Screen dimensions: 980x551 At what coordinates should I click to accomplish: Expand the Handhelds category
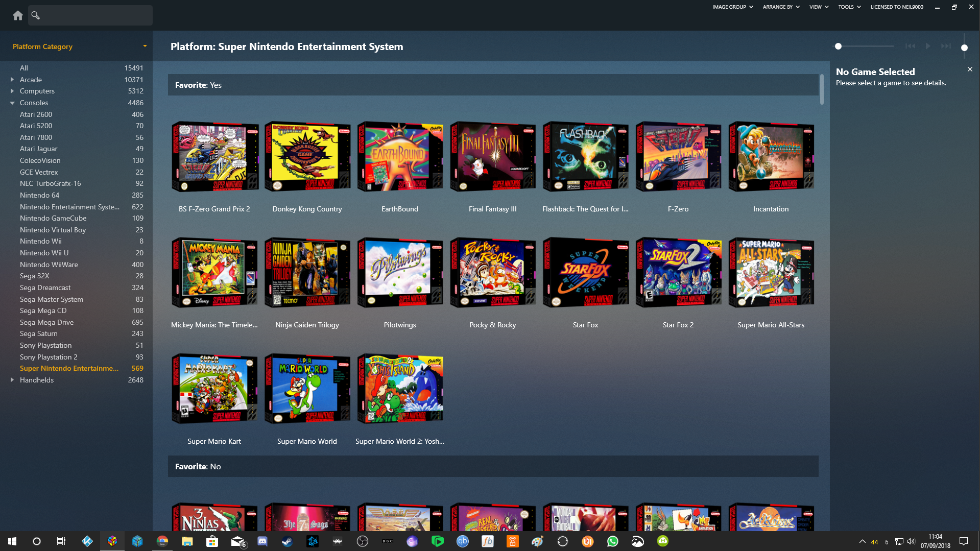12,380
